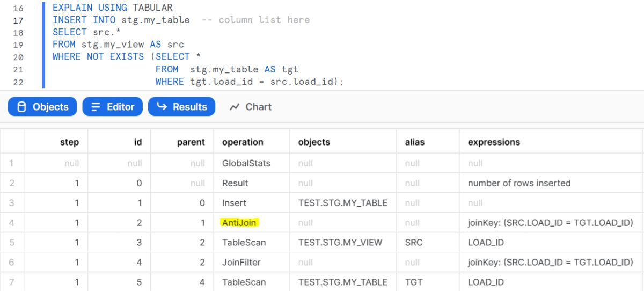
Task: Click the Editor button label
Action: click(120, 107)
